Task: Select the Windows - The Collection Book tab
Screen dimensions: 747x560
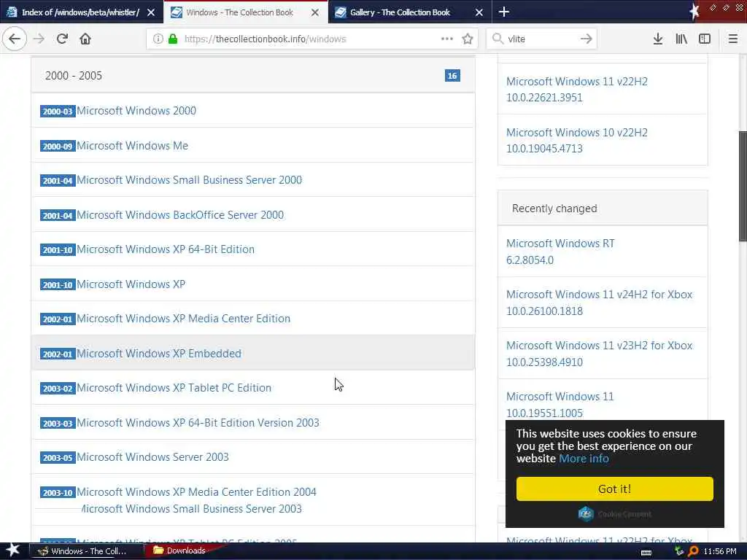Action: 245,12
